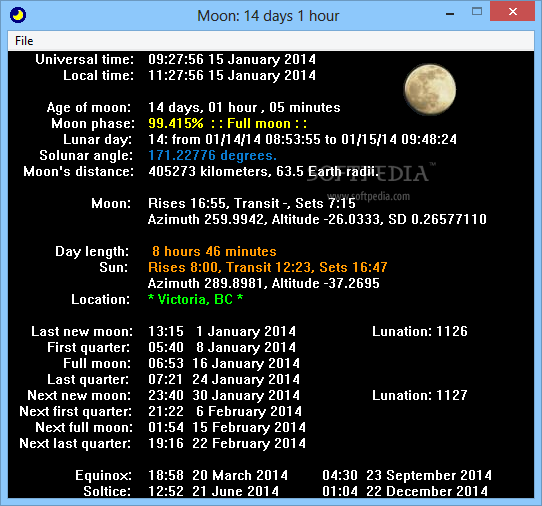Viewport: 542px width, 506px height.
Task: Click the window title Moon: 14 days 1 hour
Action: click(268, 16)
